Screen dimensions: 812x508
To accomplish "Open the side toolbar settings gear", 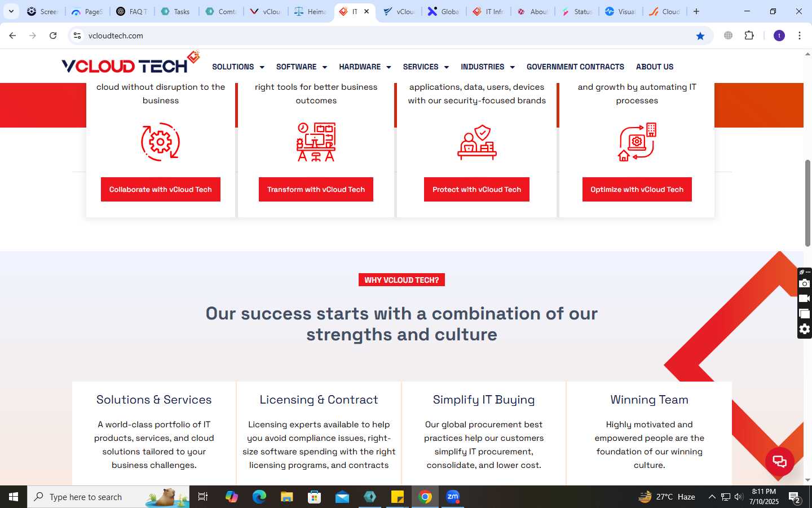I will coord(805,329).
